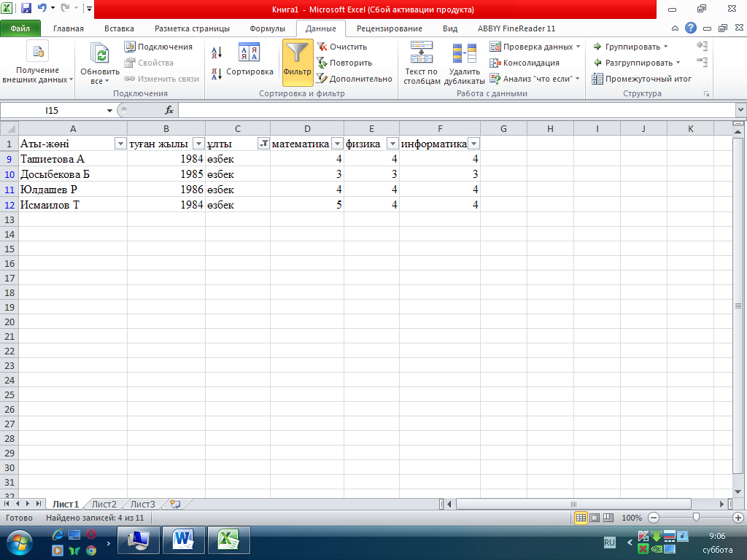Split text to columns
The width and height of the screenshot is (747, 560).
point(422,63)
